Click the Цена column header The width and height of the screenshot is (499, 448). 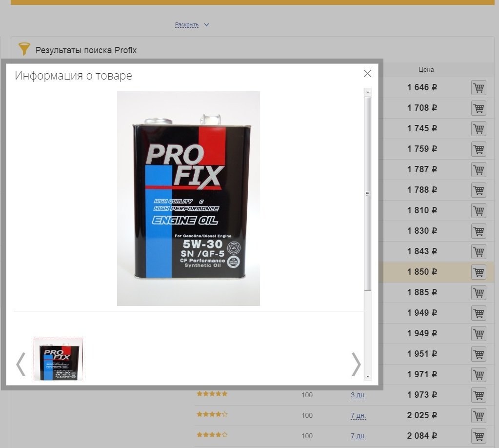426,69
